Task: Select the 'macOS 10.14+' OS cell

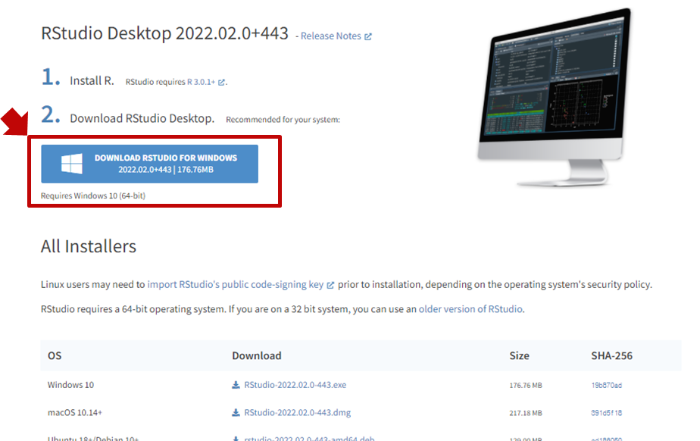Action: [x=75, y=412]
